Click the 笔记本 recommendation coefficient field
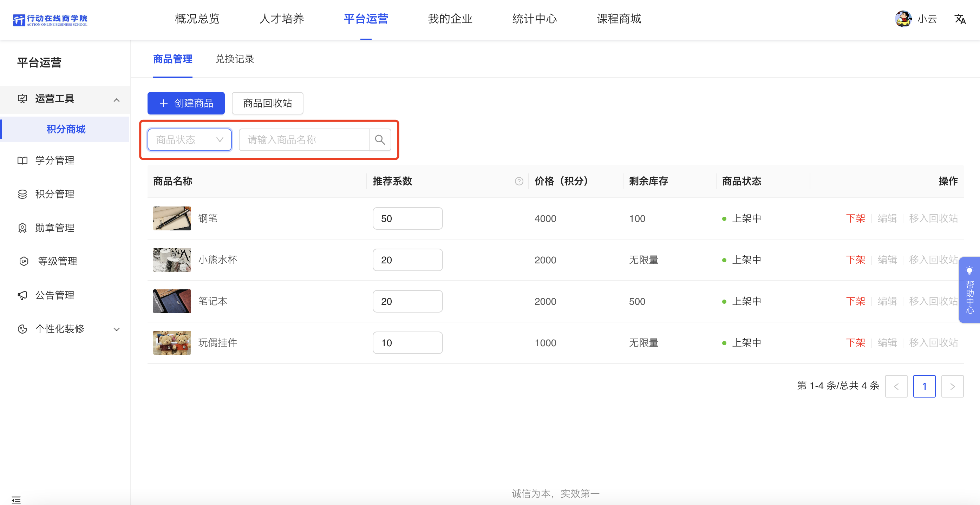Viewport: 980px width, 505px height. pos(407,302)
